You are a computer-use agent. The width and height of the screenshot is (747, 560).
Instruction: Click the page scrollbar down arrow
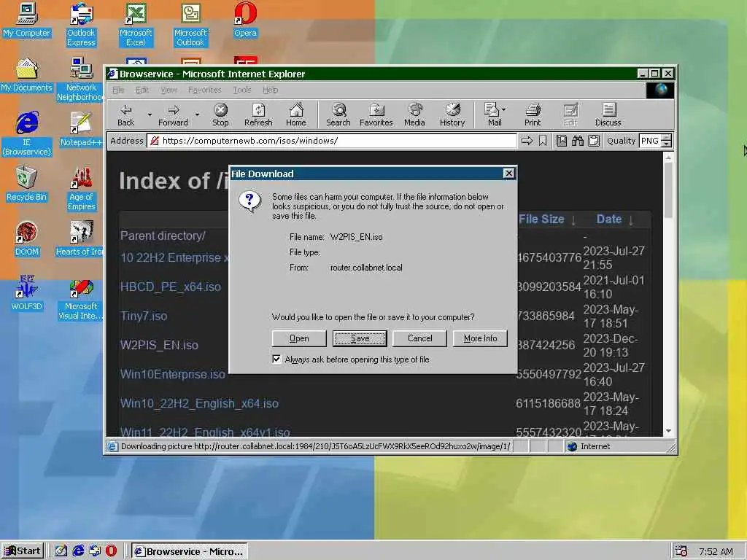click(668, 430)
